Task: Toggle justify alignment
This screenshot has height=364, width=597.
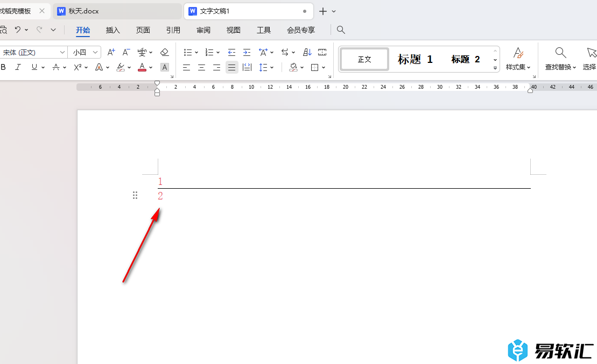Action: click(x=232, y=67)
